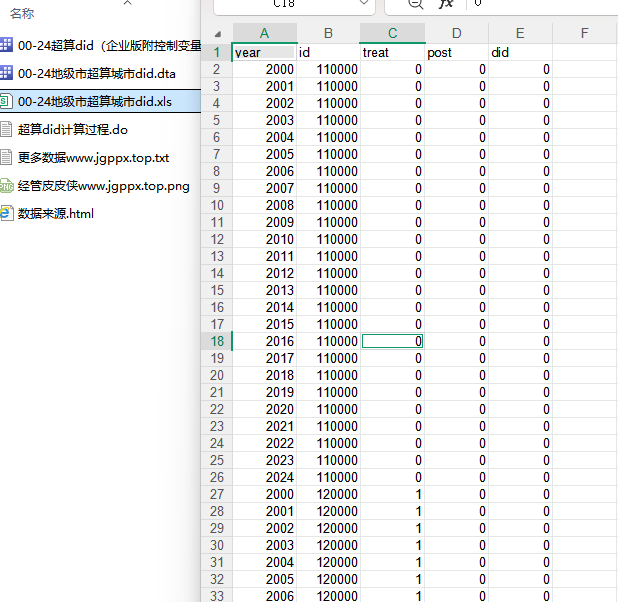Click the treat value 1 in row 27
This screenshot has width=618, height=602.
pos(393,494)
